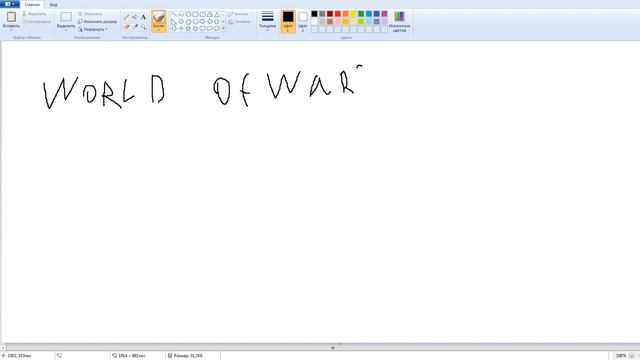Activate the Цвет 1 black color box
This screenshot has height=360, width=640.
(288, 21)
